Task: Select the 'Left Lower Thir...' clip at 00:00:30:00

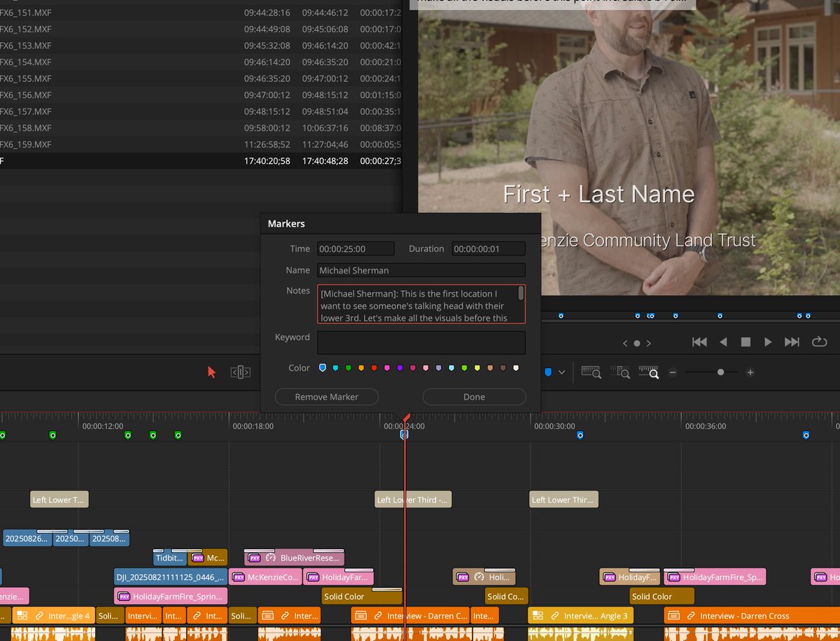Action: tap(563, 500)
